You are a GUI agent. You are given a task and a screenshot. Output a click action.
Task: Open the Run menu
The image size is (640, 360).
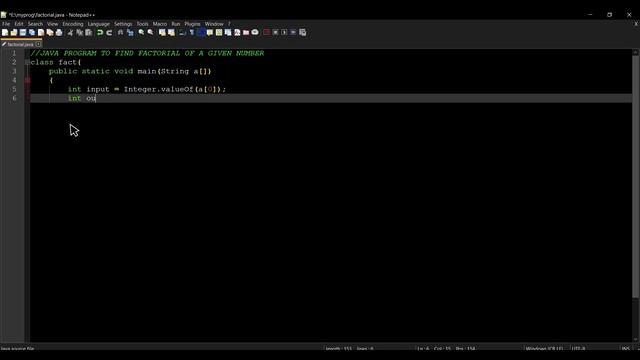click(176, 24)
